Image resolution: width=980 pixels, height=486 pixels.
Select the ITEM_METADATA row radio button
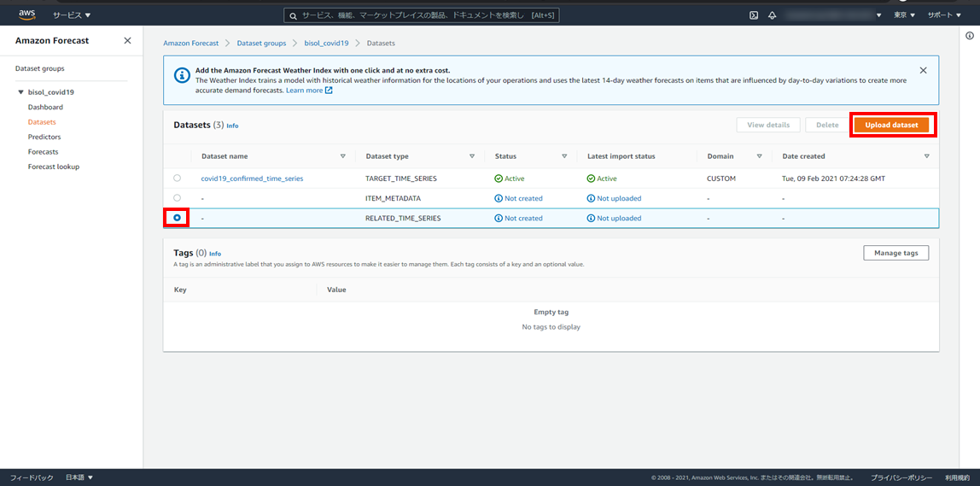177,198
